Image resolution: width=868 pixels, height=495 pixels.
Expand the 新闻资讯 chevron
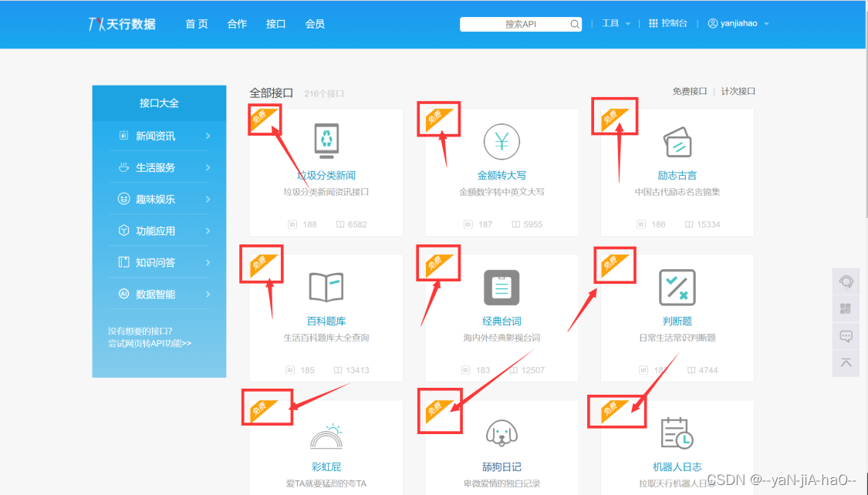(208, 136)
